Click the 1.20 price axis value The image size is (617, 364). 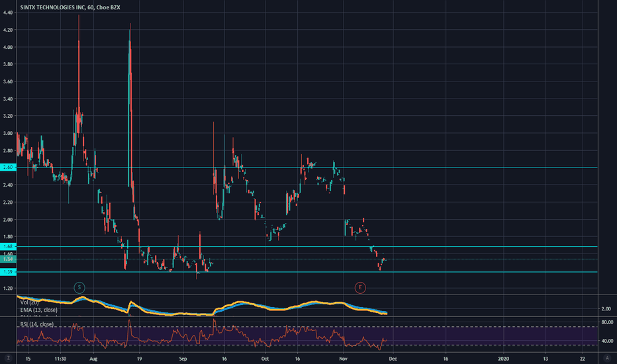coord(8,289)
